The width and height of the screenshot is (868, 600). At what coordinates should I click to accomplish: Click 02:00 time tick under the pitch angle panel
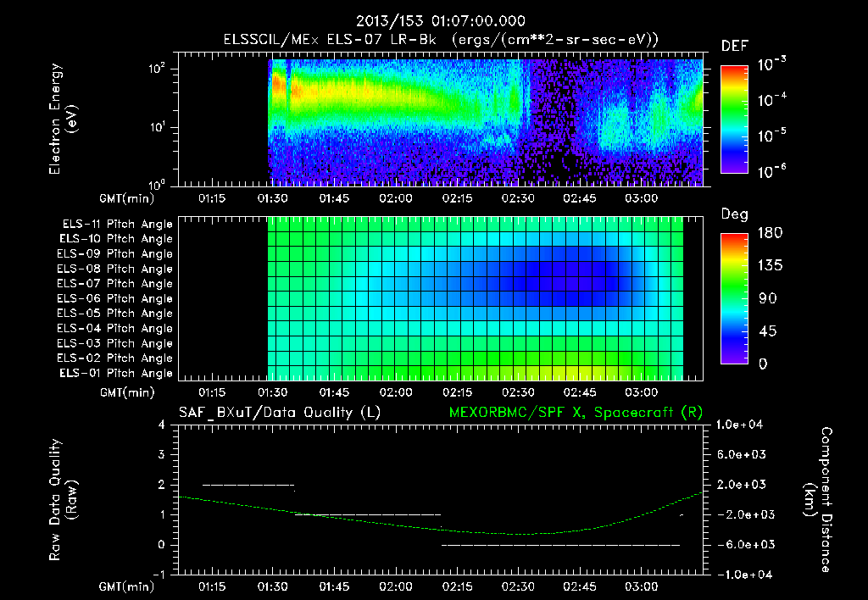(x=396, y=392)
